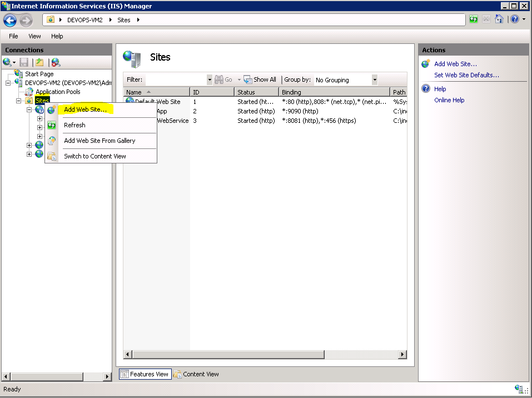This screenshot has width=532, height=398.
Task: Click the Delete Connection icon in Connections toolbar
Action: click(x=56, y=62)
